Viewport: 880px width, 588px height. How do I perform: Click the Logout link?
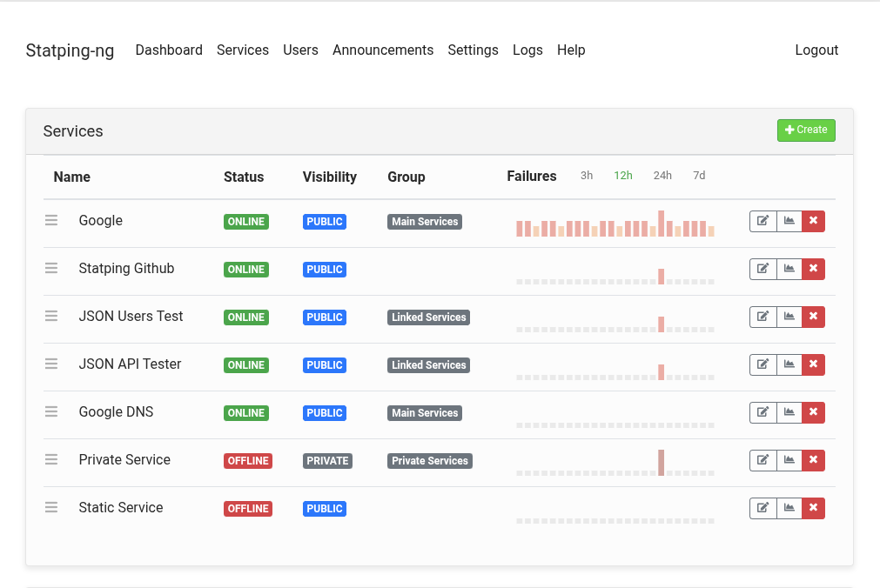point(816,50)
